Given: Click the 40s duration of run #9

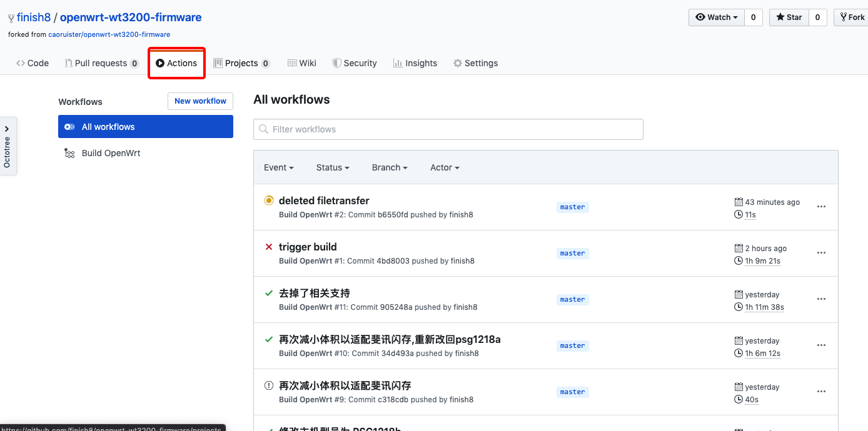Looking at the screenshot, I should point(752,399).
